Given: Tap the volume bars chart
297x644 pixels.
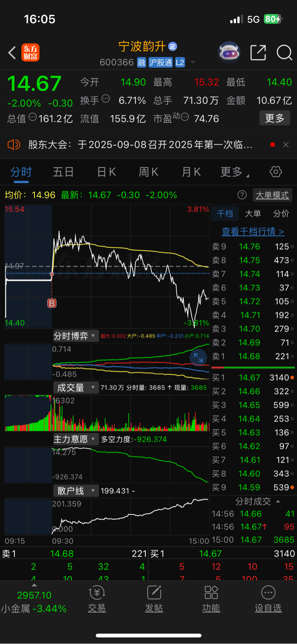Looking at the screenshot, I should coord(107,413).
